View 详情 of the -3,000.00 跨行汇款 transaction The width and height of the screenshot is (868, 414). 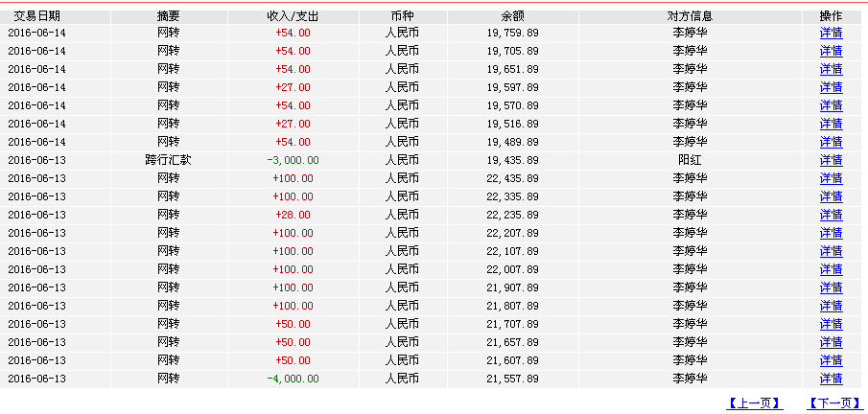tap(831, 160)
